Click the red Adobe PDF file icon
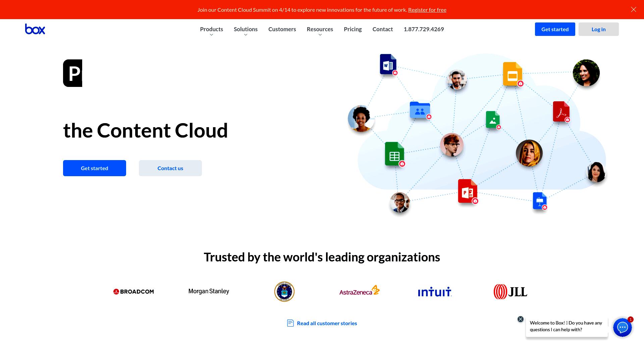This screenshot has width=644, height=349. 561,111
